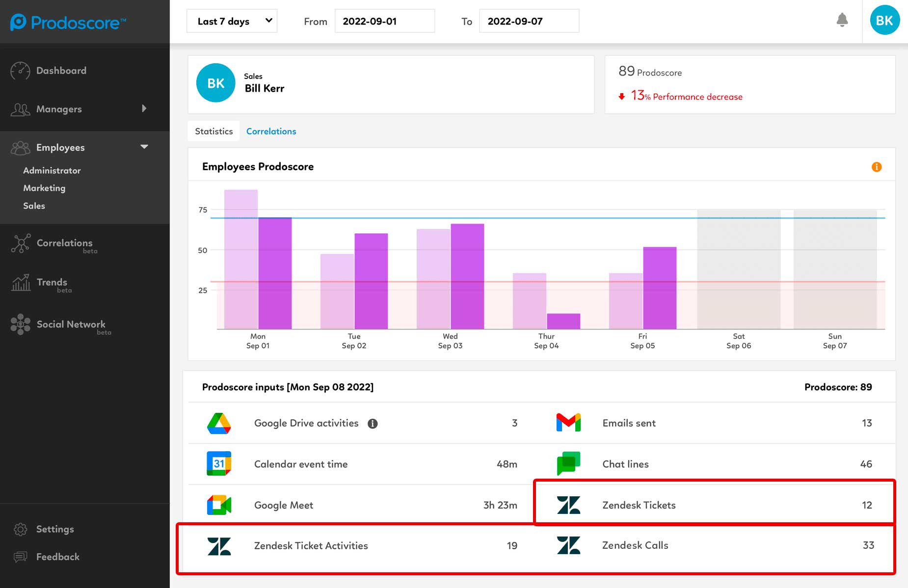This screenshot has width=908, height=588.
Task: Select Marketing under Employees
Action: [x=44, y=188]
